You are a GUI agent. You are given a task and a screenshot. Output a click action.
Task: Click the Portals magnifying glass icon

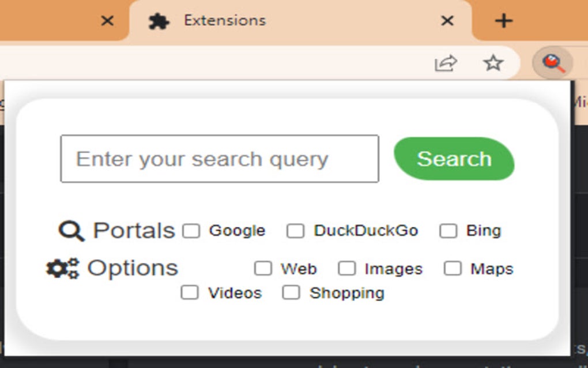click(x=71, y=230)
